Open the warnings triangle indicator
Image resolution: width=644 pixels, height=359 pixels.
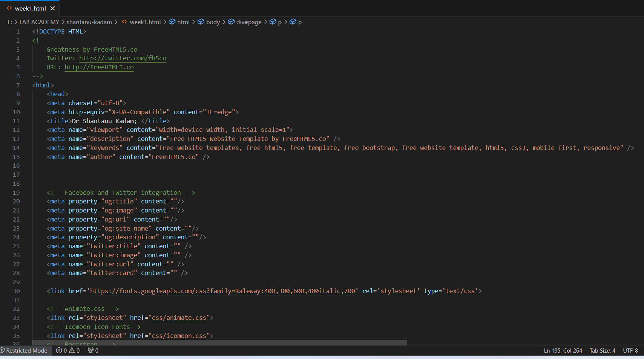(74, 350)
